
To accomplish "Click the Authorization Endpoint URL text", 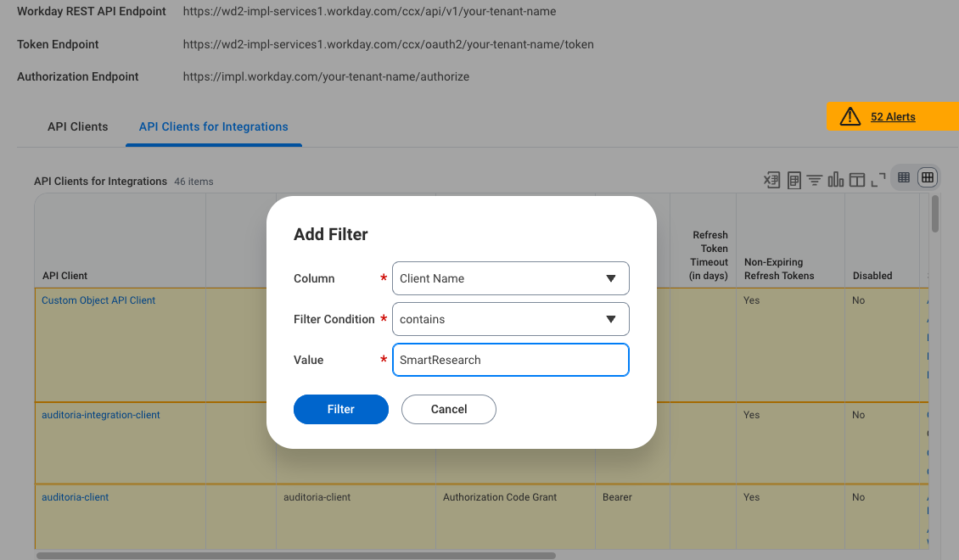I will coord(326,76).
